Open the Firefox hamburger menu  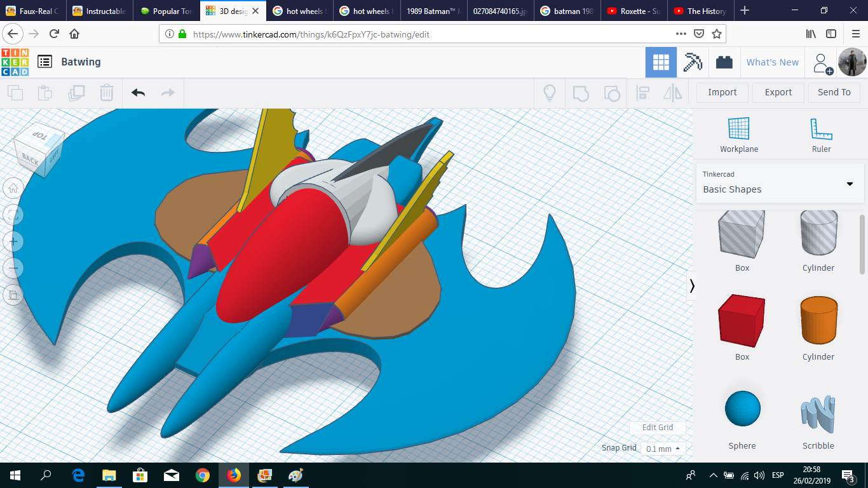point(855,34)
